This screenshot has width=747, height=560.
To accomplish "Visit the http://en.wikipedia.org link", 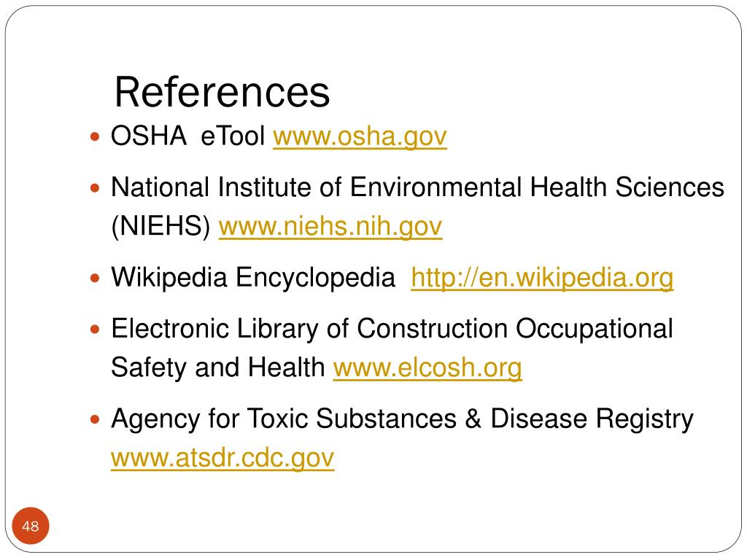I will (542, 278).
